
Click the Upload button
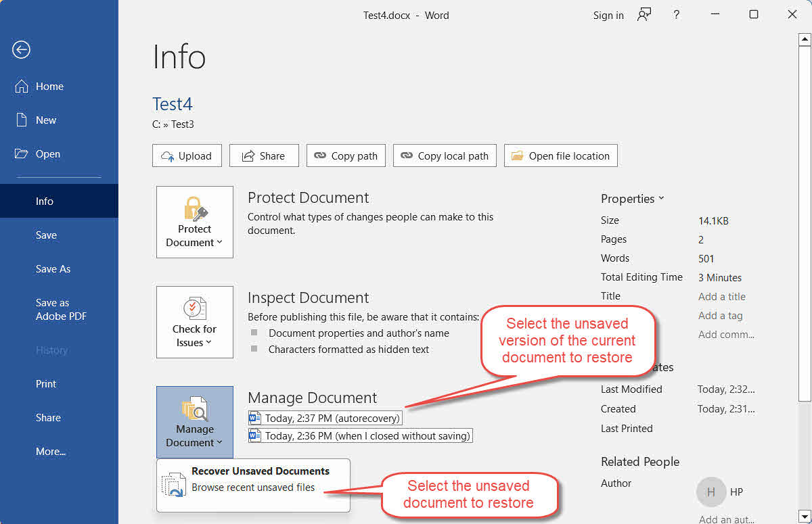187,156
